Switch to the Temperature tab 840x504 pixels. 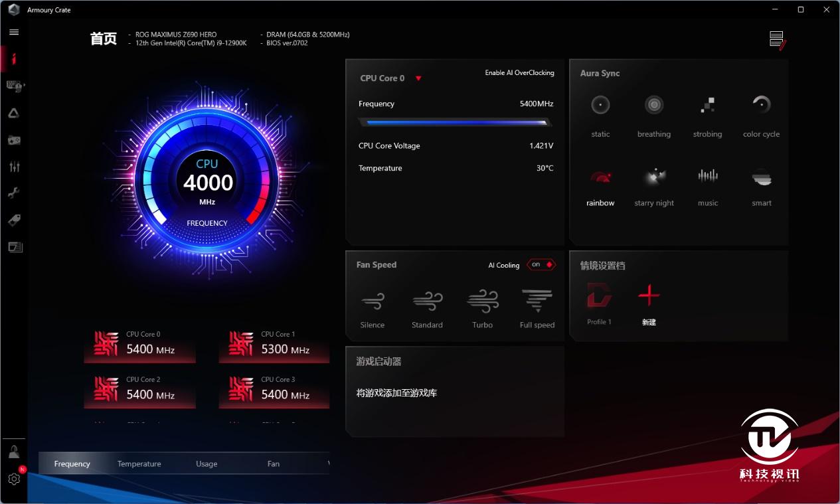click(139, 463)
